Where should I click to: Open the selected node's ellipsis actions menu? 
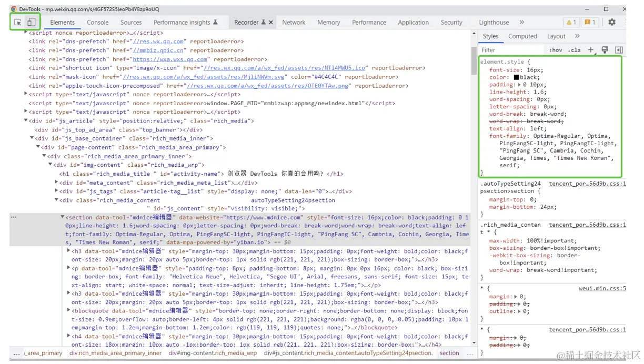[14, 217]
